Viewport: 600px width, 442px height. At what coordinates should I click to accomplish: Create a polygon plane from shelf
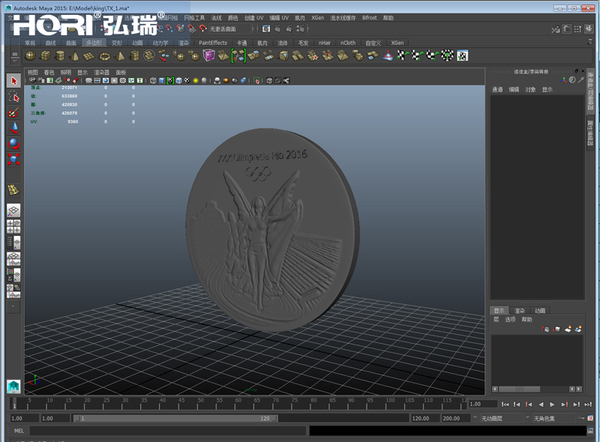tap(89, 56)
